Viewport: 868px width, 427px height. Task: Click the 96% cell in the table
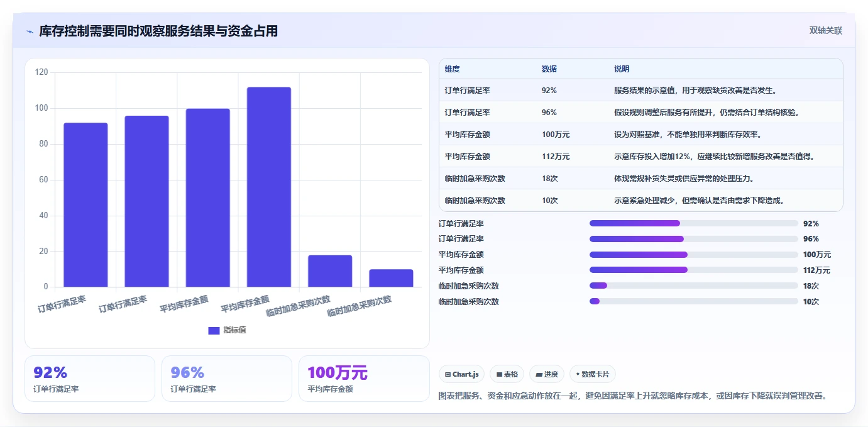pos(549,113)
